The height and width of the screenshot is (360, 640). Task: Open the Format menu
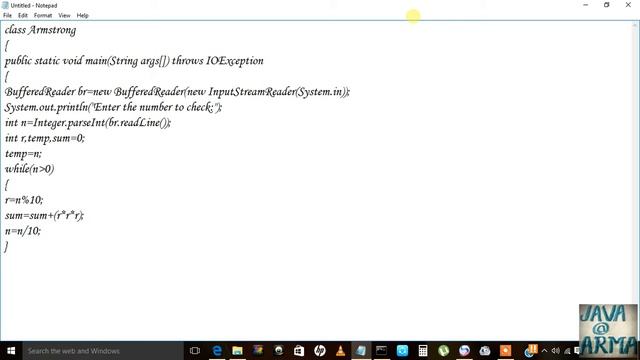click(x=43, y=16)
